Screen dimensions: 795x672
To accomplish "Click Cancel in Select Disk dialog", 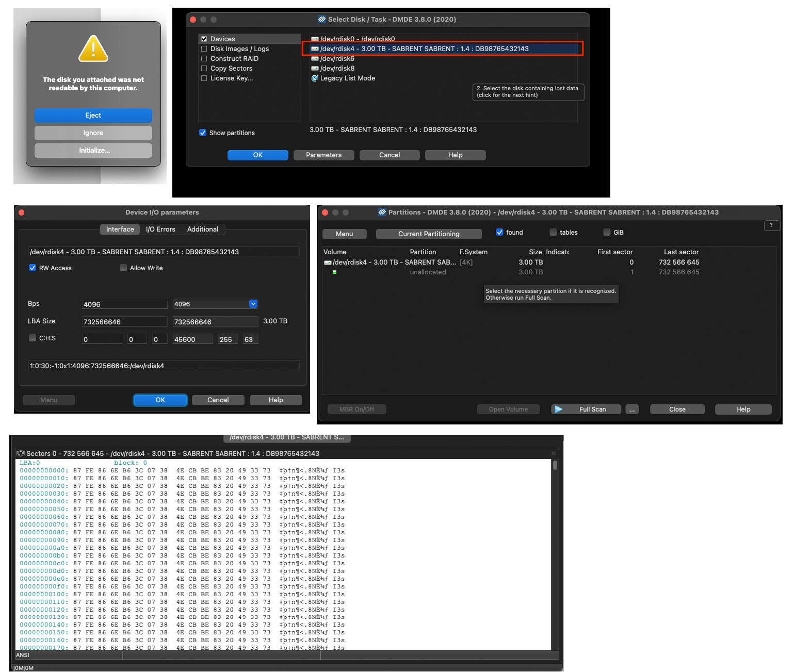I will click(x=390, y=155).
